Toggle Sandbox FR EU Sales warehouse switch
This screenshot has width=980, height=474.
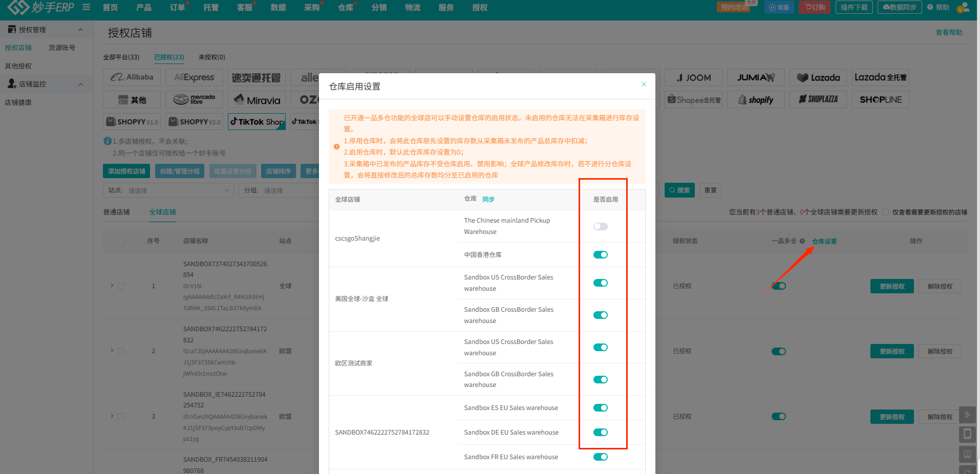click(x=600, y=457)
